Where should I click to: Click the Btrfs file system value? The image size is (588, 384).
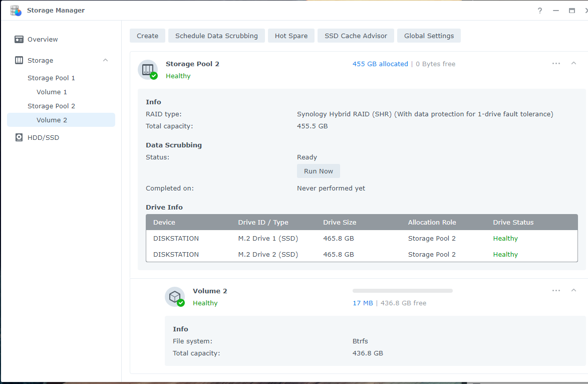[360, 341]
